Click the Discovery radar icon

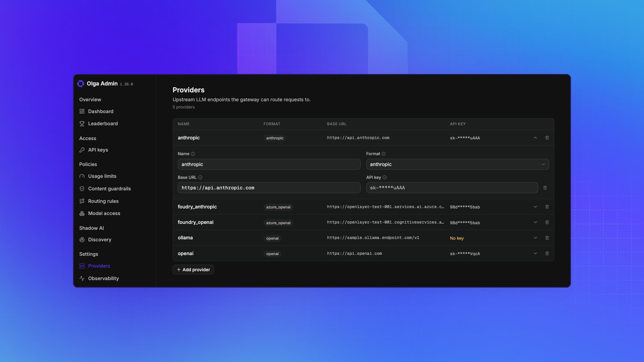(82, 240)
